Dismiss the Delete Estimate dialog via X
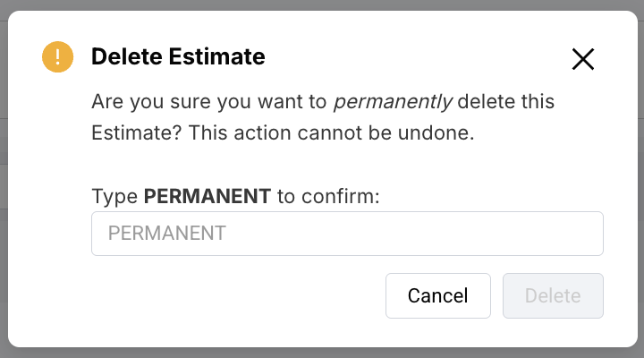The height and width of the screenshot is (358, 644). (583, 59)
